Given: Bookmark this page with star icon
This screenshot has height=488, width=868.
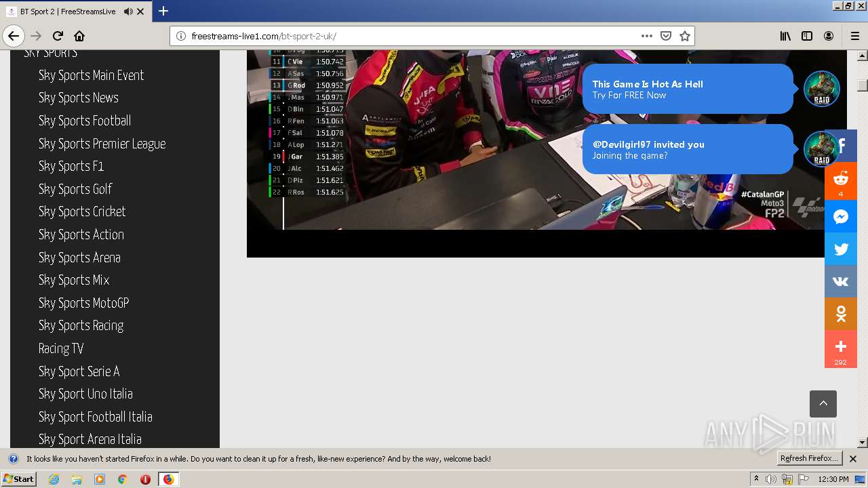Looking at the screenshot, I should pos(685,36).
